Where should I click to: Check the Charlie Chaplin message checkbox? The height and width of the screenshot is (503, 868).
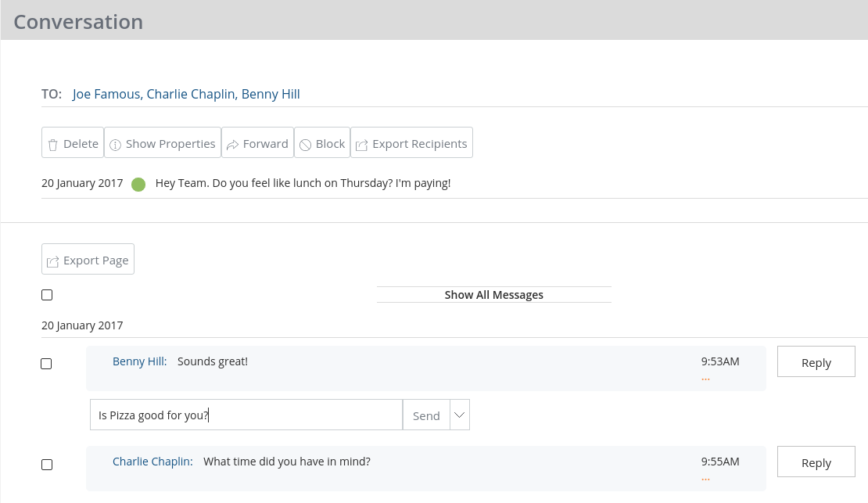point(47,465)
